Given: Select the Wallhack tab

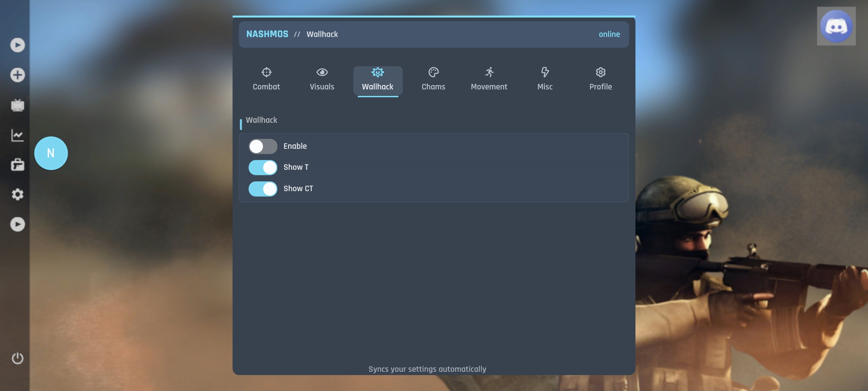Looking at the screenshot, I should [378, 80].
